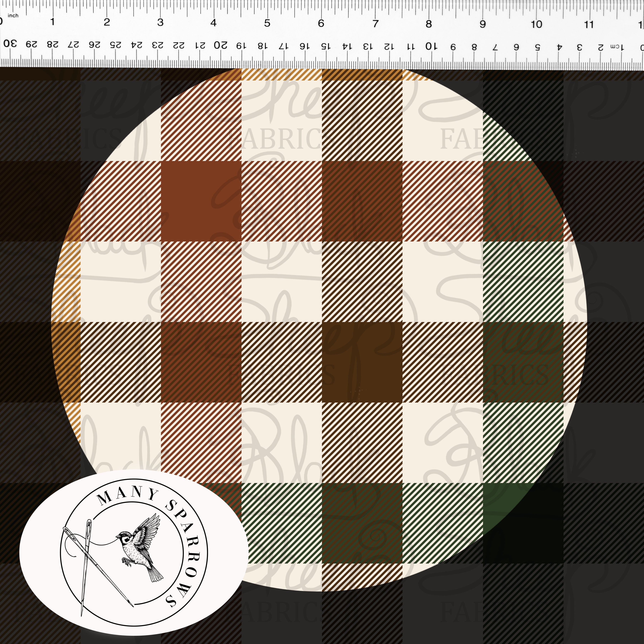
Task: Click the 30 centimeter mark on ruler
Action: [x=10, y=43]
